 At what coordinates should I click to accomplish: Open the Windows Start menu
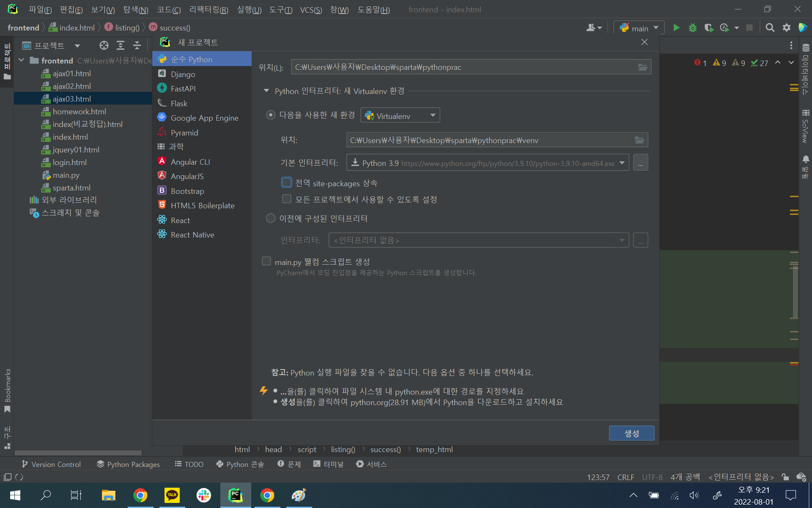click(15, 495)
